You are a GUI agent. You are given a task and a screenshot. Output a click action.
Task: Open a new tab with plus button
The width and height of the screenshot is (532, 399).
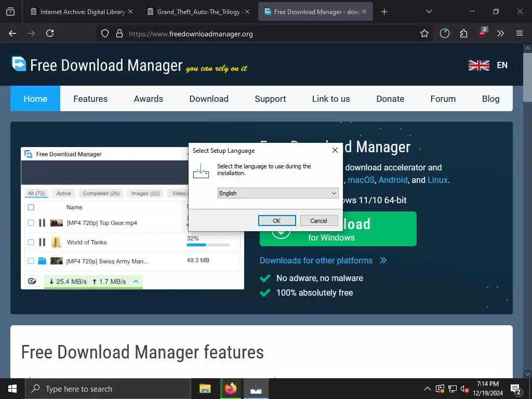click(384, 12)
